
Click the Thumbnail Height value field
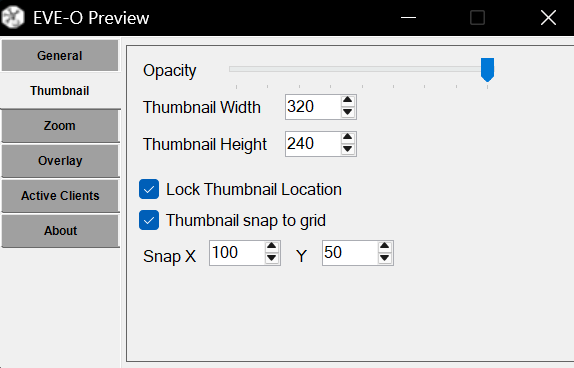click(x=313, y=144)
